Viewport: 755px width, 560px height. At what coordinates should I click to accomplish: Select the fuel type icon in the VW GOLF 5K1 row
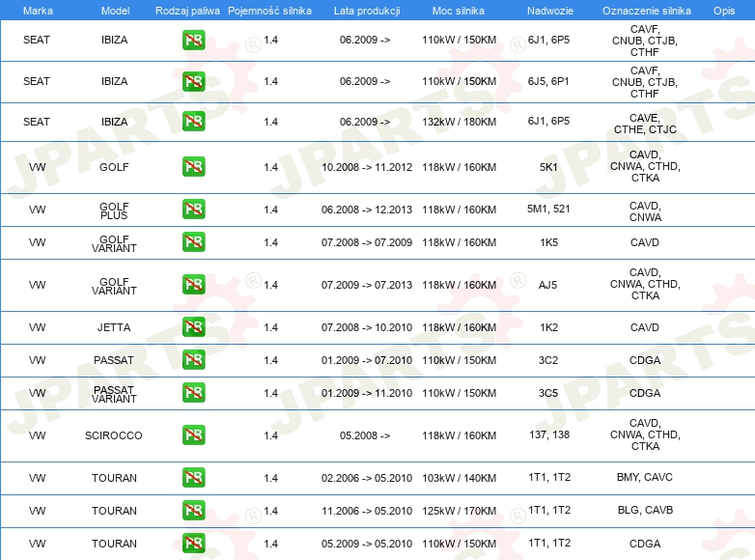[x=193, y=167]
